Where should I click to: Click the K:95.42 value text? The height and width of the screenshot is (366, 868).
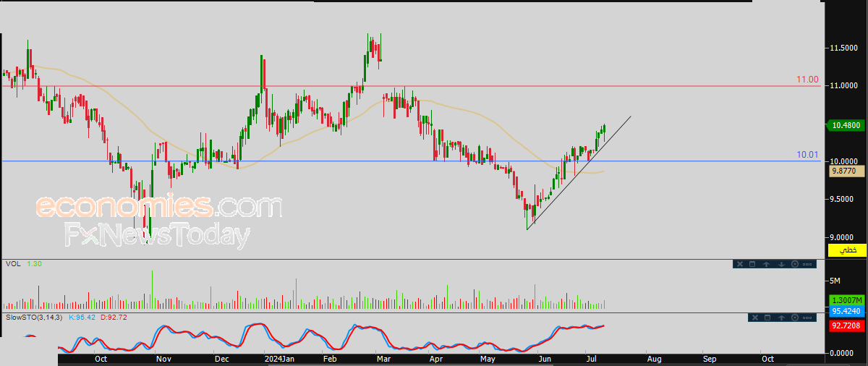coord(82,318)
